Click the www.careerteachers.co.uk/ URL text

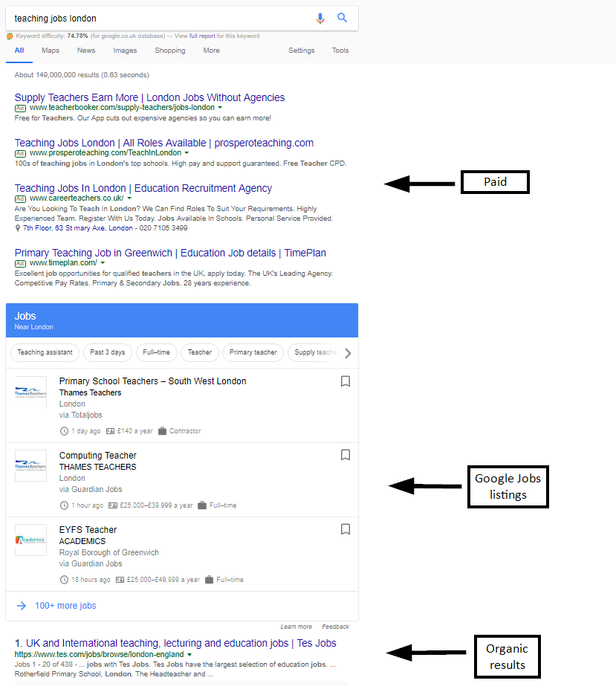[77, 198]
